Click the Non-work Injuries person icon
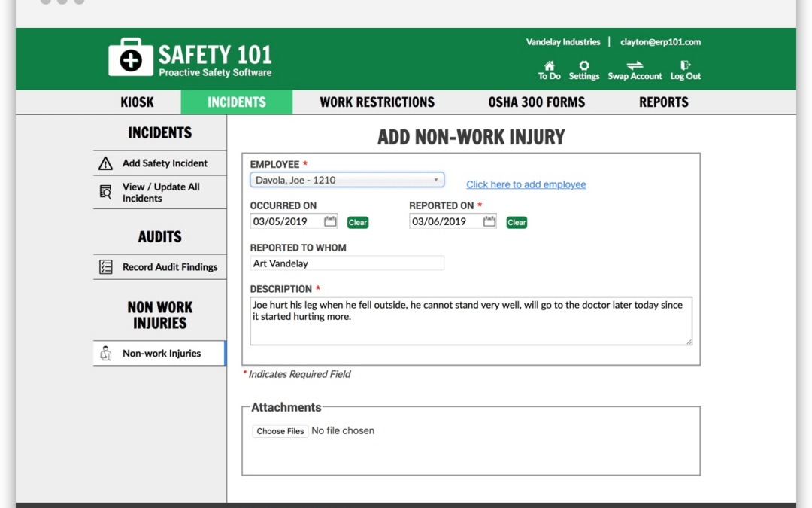 106,354
